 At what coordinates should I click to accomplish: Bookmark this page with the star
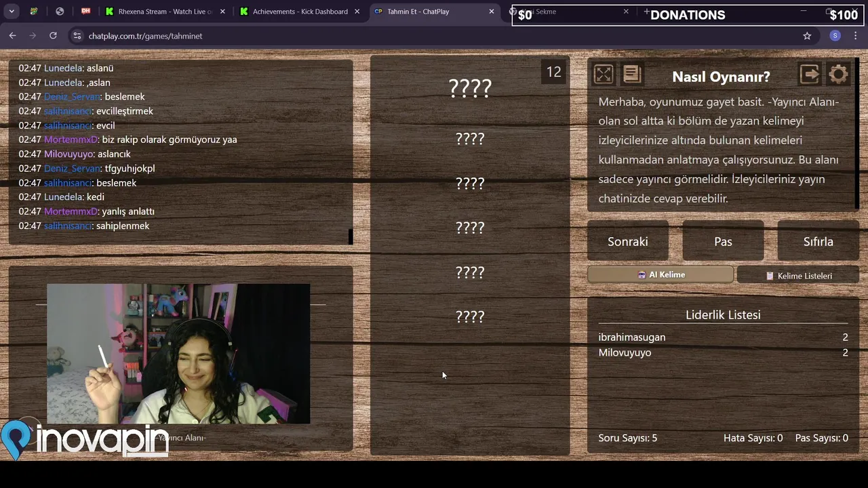[807, 36]
